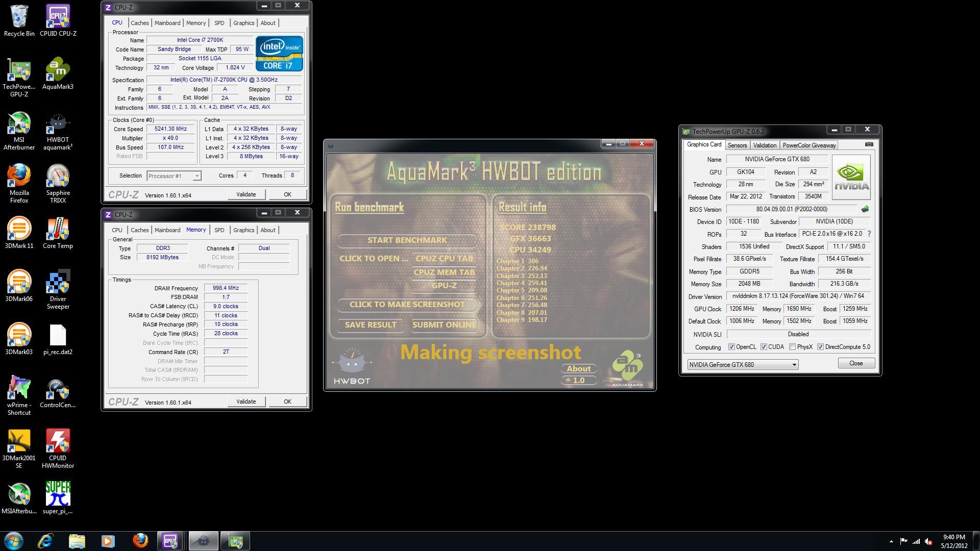Launch CPUID CPU-Z desktop shortcut

pos(58,21)
